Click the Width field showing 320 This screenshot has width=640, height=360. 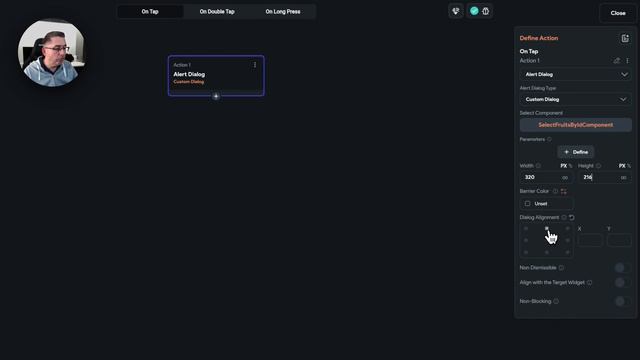coord(546,177)
